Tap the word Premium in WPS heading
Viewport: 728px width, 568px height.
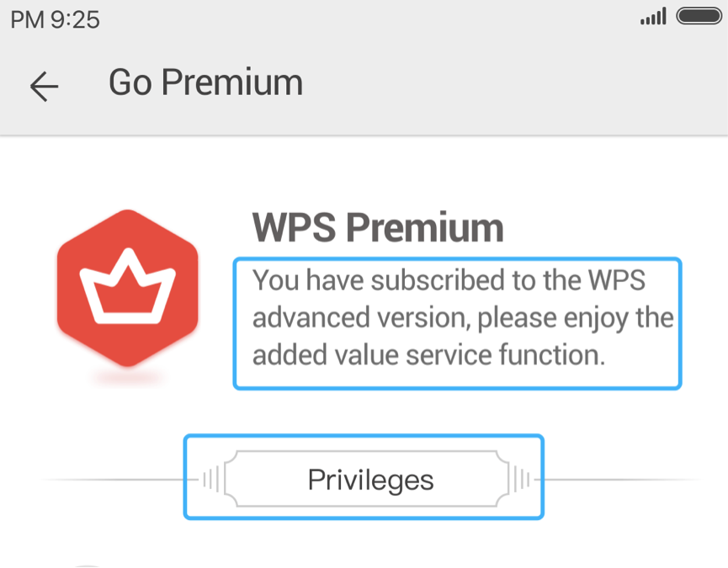(425, 227)
